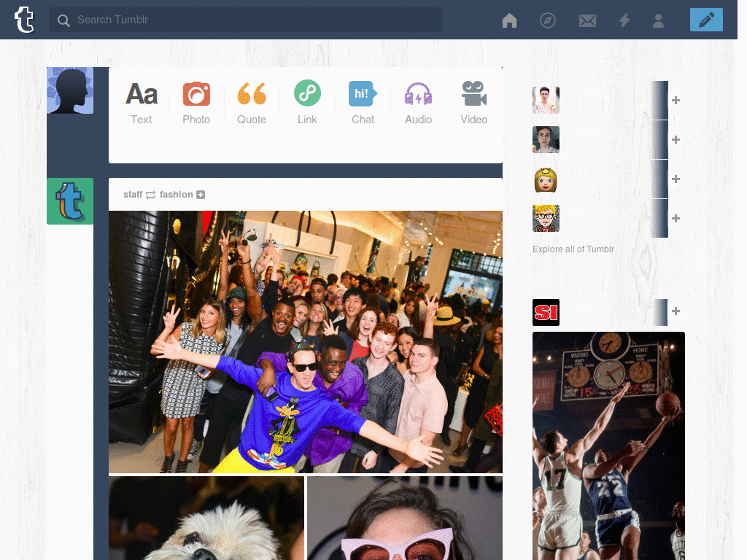Compose a post with the blue pencil button

[x=705, y=20]
